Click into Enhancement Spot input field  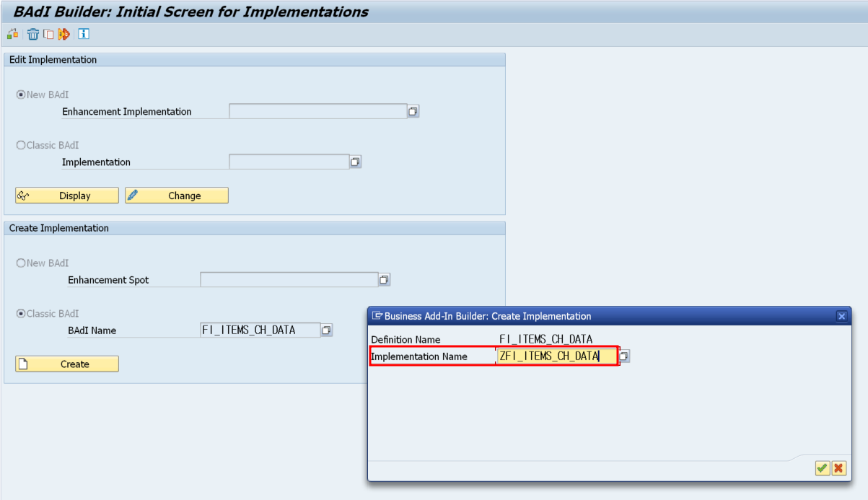pos(289,279)
